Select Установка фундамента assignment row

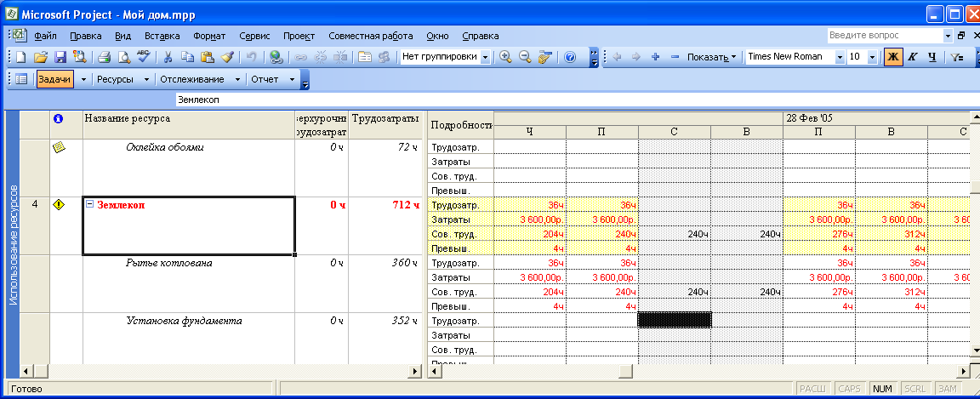point(184,321)
